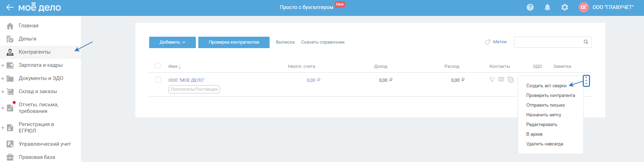
Task: Click Skype icon for ООО МОЕ ДЕЛО
Action: (510, 80)
